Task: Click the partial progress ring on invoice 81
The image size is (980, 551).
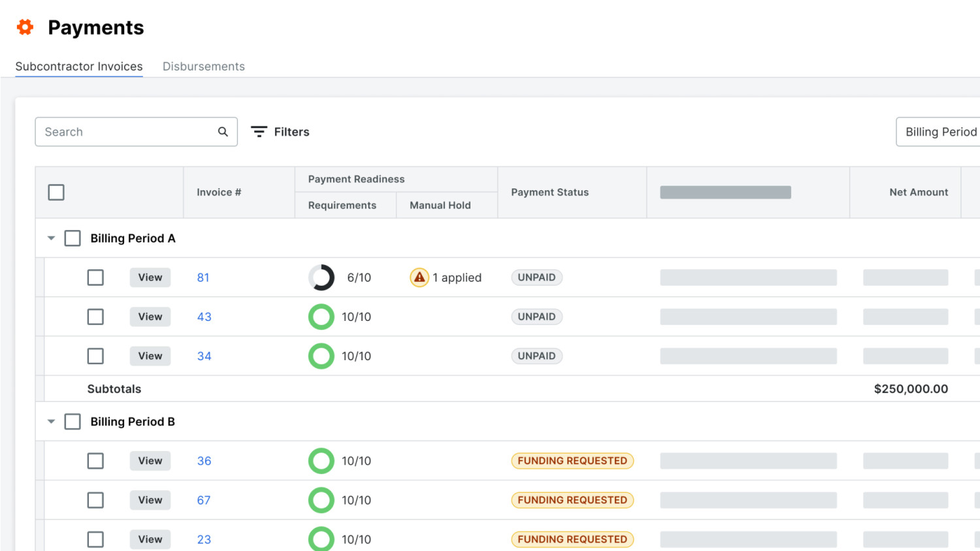Action: (321, 277)
